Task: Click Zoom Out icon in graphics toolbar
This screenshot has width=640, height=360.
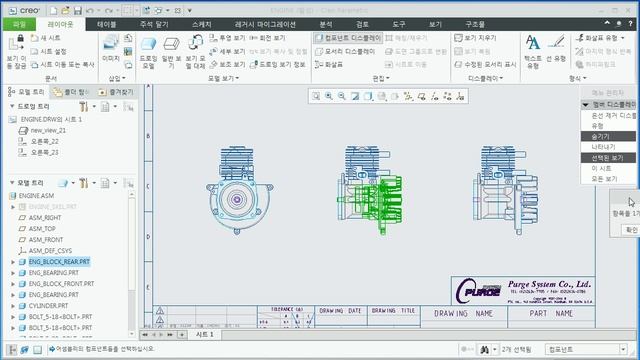Action: [342, 96]
